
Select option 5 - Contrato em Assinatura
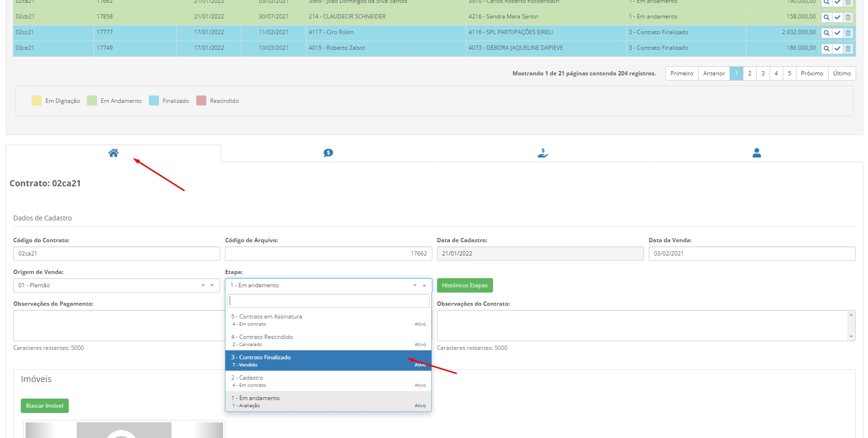tap(328, 320)
